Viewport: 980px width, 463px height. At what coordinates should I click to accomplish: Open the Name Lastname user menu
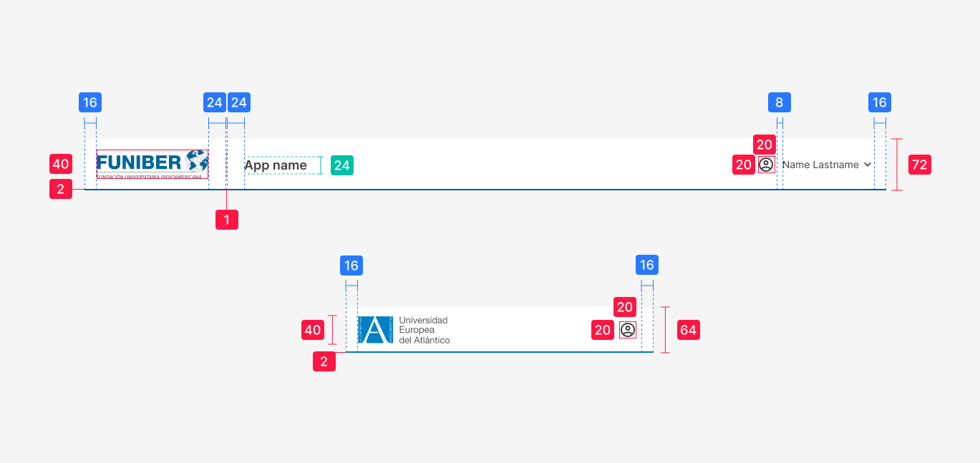pyautogui.click(x=820, y=165)
